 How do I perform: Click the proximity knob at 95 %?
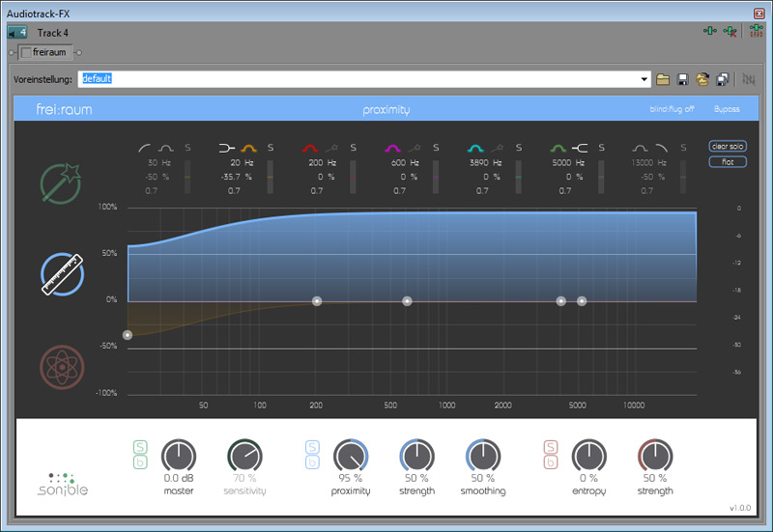(x=350, y=456)
